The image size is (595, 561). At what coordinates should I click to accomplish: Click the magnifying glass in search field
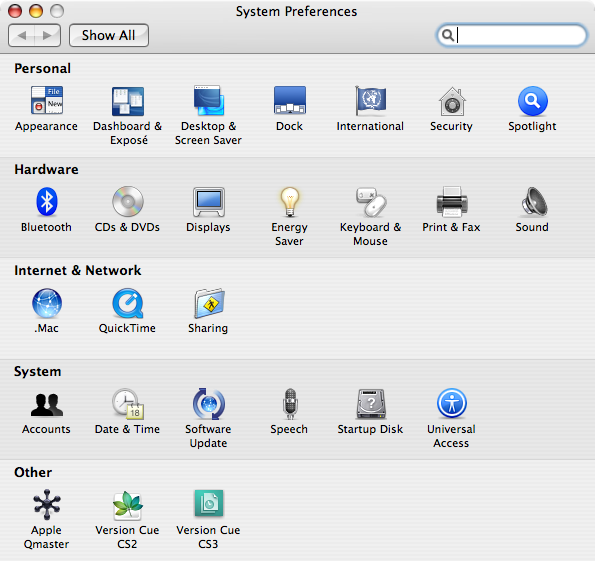448,35
